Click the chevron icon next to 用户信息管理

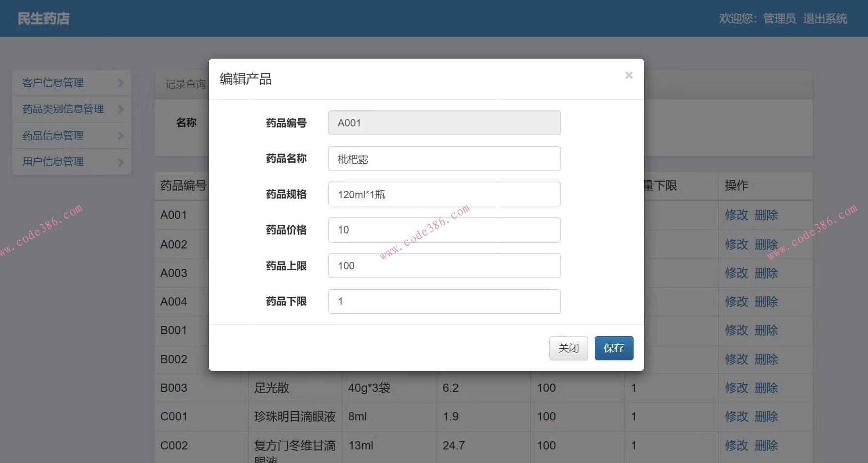click(x=121, y=161)
